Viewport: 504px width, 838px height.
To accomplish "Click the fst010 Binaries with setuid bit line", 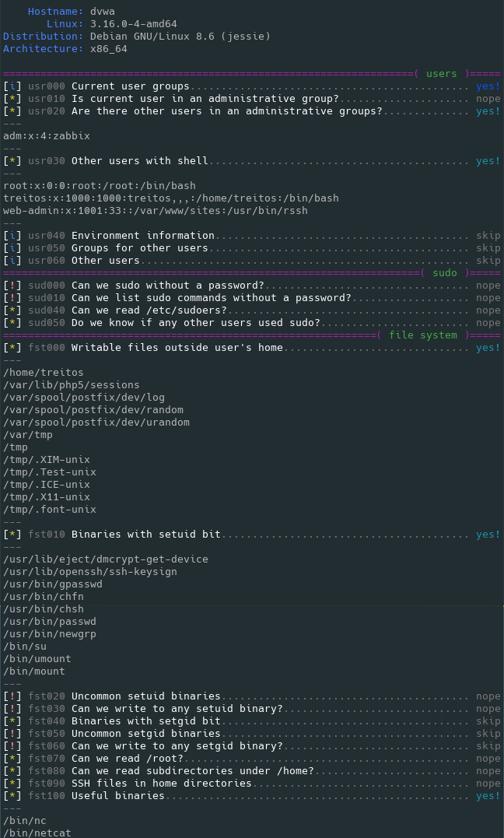I will tap(146, 535).
